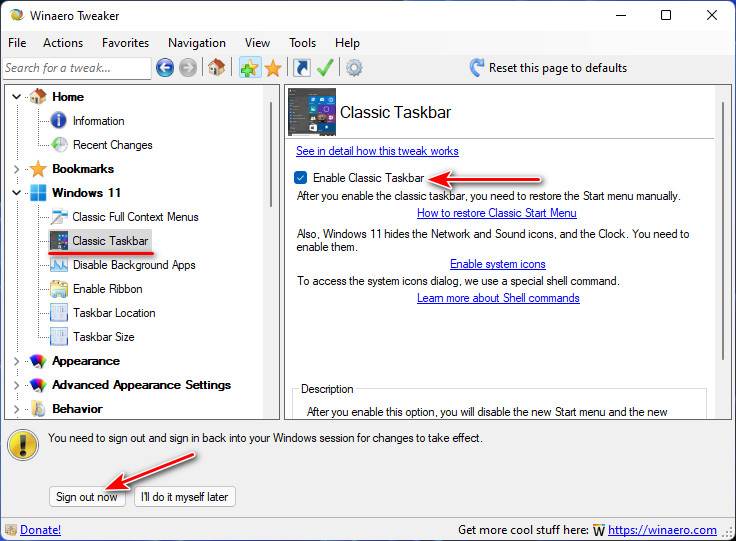This screenshot has width=736, height=541.
Task: Click the Windows 11 logo icon in tree
Action: click(x=38, y=193)
